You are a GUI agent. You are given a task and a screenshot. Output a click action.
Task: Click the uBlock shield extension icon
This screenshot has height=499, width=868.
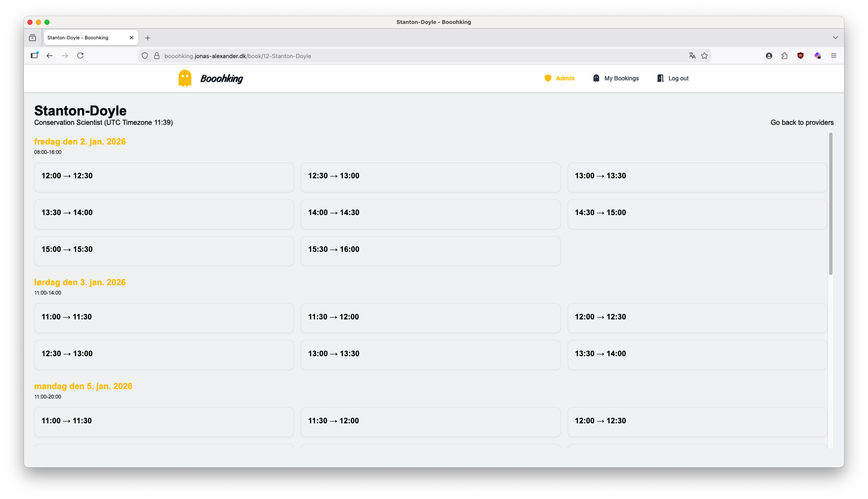pyautogui.click(x=801, y=56)
